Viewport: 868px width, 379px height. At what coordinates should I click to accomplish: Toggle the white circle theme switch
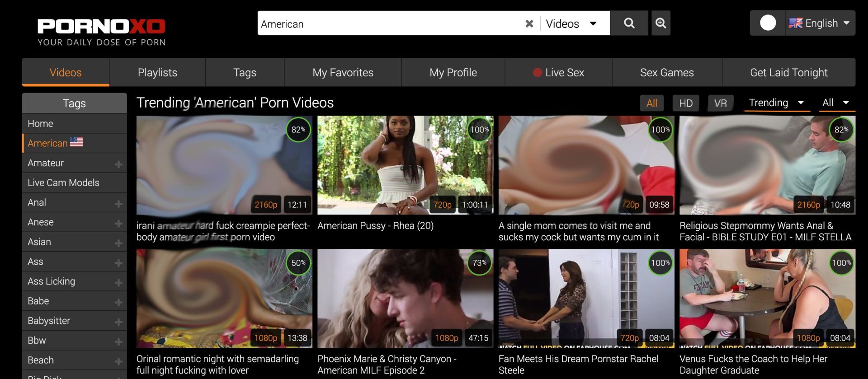(x=768, y=23)
